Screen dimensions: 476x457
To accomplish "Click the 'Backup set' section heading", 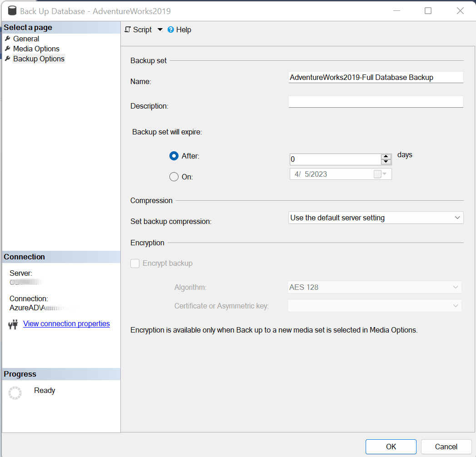I will [x=149, y=61].
